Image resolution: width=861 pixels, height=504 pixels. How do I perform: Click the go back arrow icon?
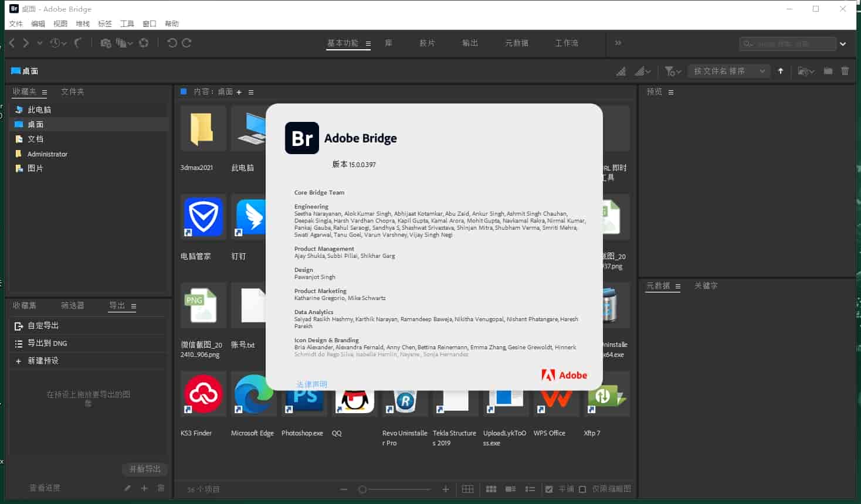(12, 43)
